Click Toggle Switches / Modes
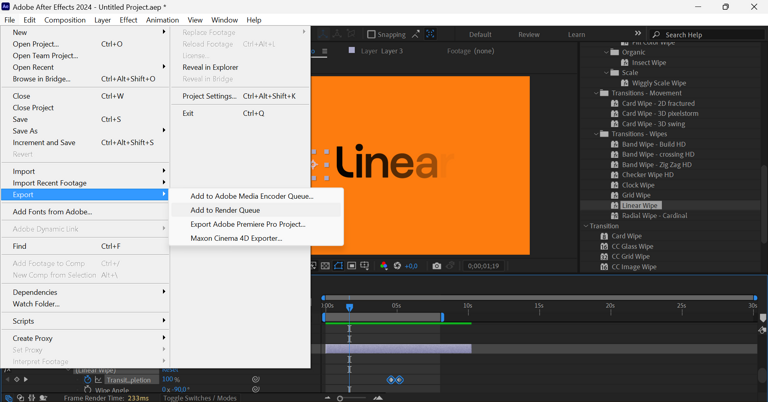Viewport: 768px width, 402px height. [x=200, y=398]
